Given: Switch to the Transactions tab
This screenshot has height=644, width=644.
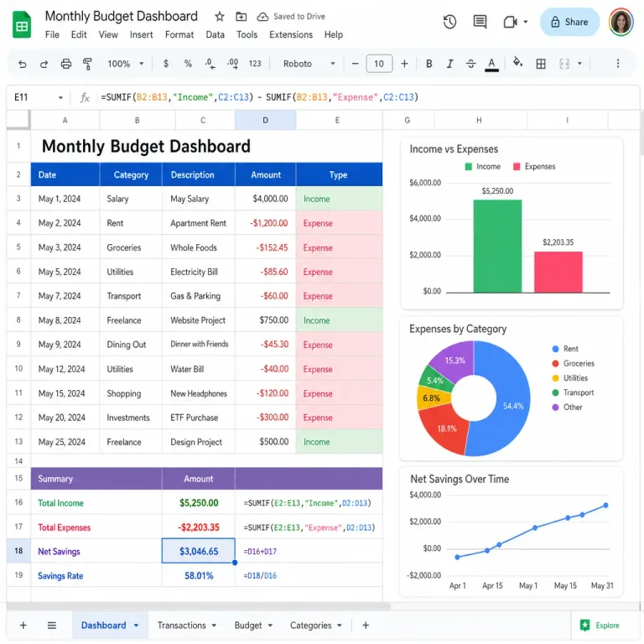Looking at the screenshot, I should [181, 625].
